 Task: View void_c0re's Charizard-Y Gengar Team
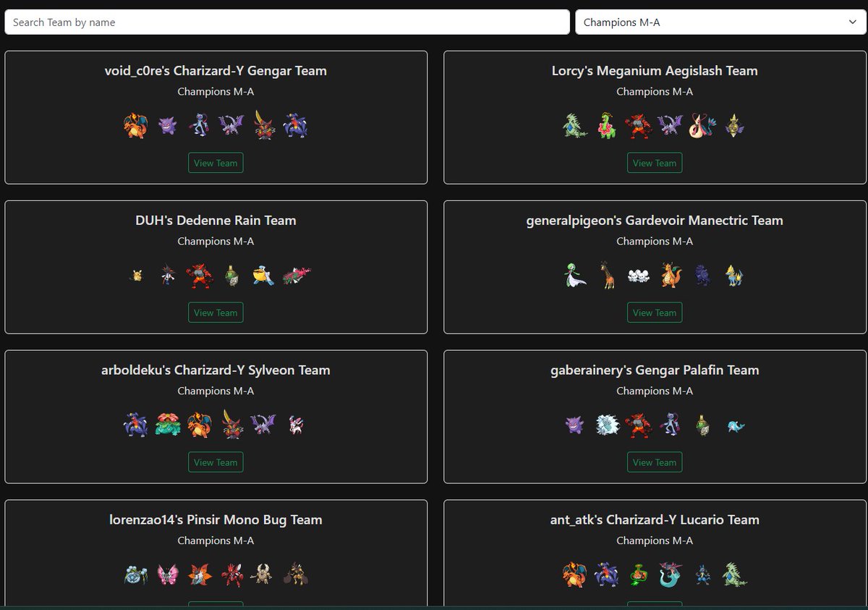pos(216,163)
